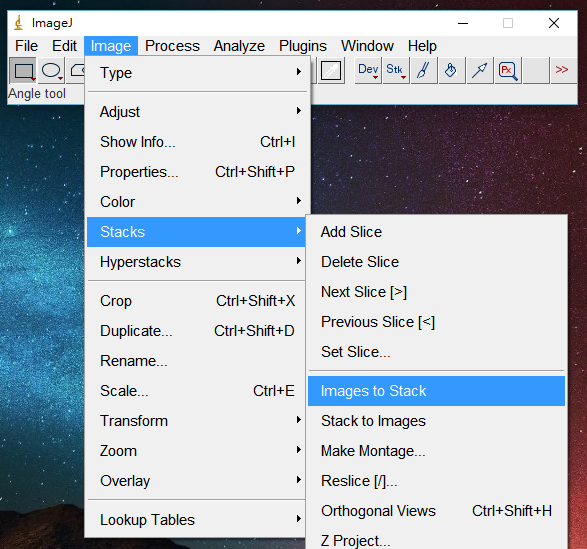The width and height of the screenshot is (587, 549).
Task: Close the open Image menu
Action: (x=111, y=46)
